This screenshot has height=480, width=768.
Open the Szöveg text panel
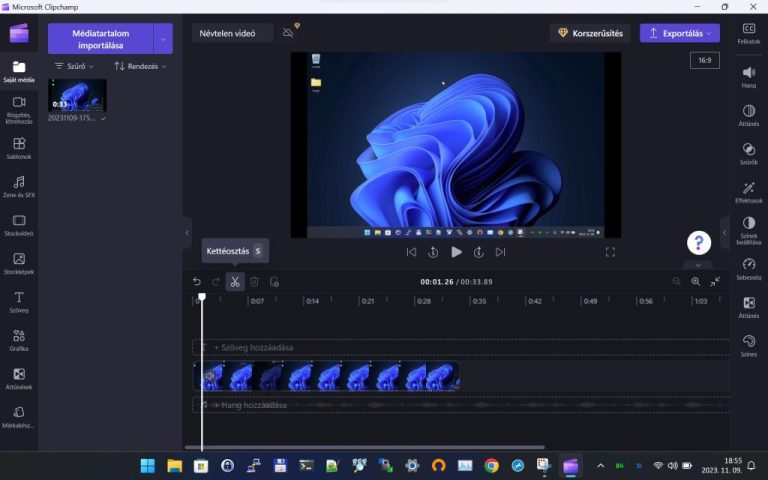pyautogui.click(x=19, y=302)
